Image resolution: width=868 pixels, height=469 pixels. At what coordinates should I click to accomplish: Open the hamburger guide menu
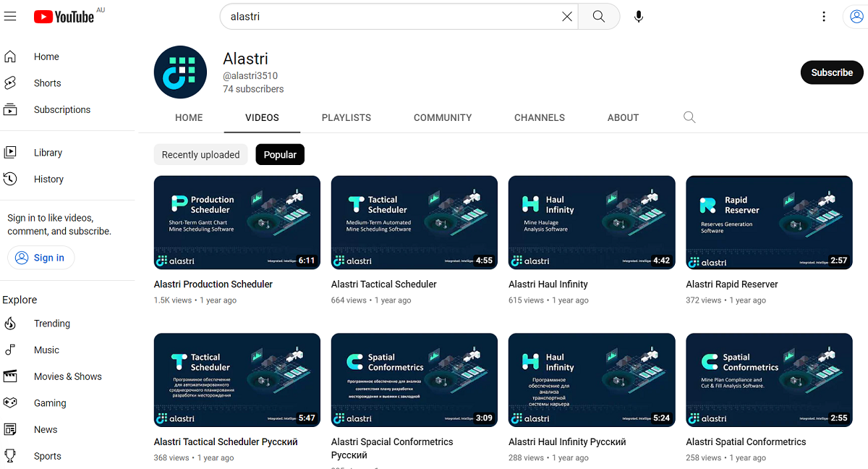(x=10, y=16)
